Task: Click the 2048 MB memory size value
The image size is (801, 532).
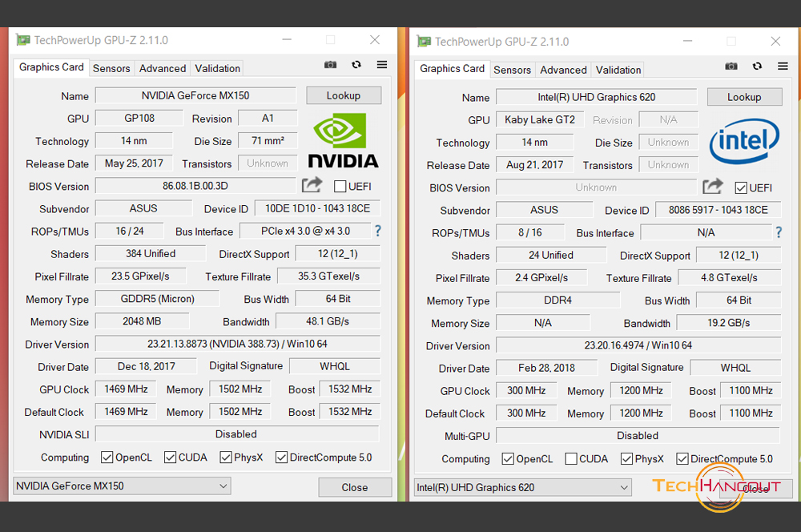Action: [142, 321]
